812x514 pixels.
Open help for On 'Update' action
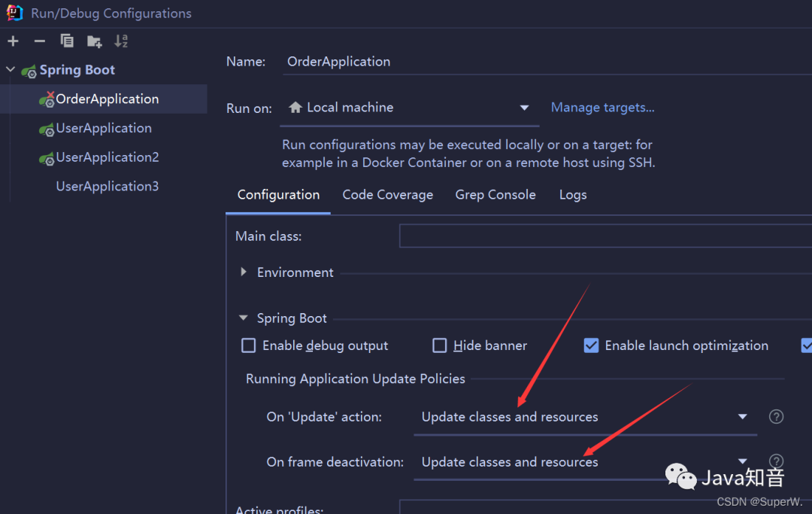pos(776,417)
